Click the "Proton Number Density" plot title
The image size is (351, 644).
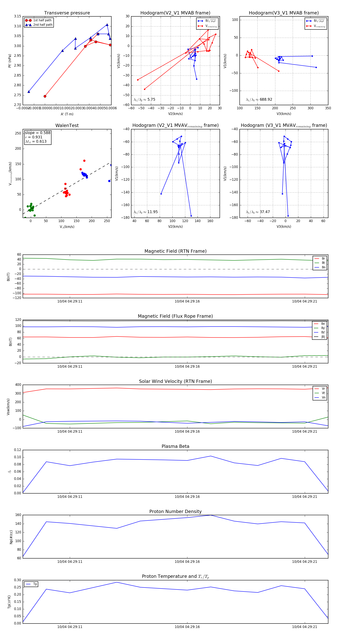tap(175, 511)
